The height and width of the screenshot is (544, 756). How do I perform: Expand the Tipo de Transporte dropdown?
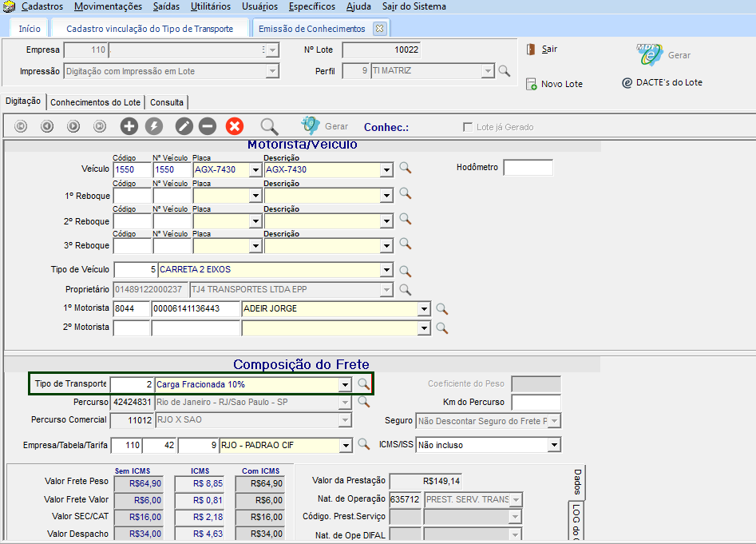345,385
